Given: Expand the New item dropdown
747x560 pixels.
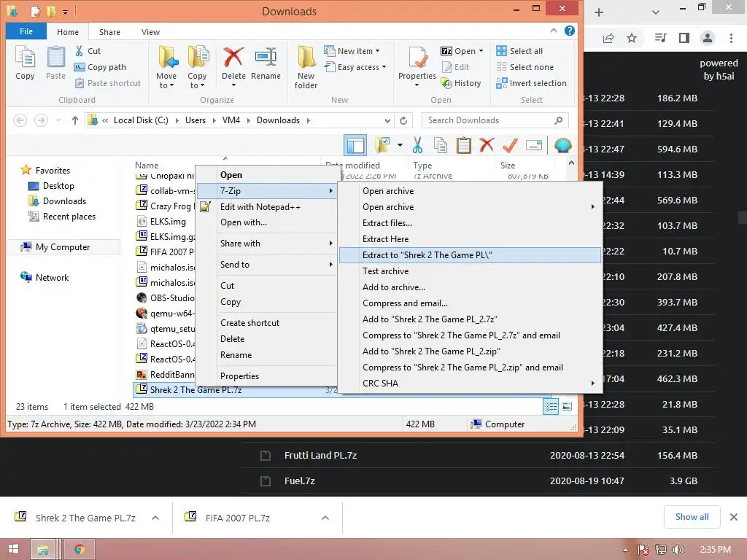Looking at the screenshot, I should [377, 51].
